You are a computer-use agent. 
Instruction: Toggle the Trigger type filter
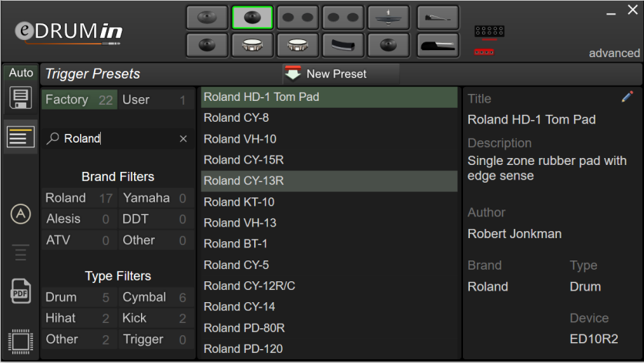[156, 340]
